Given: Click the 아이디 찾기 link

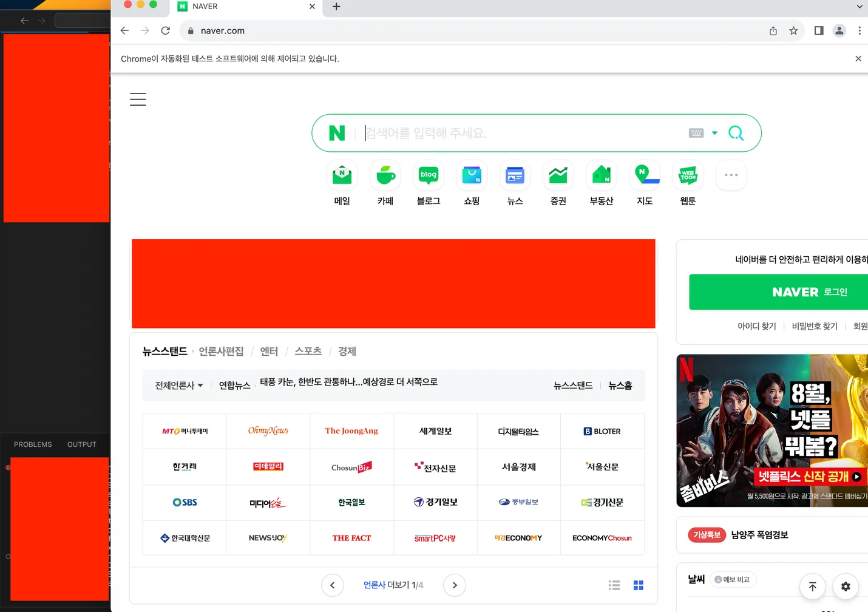Looking at the screenshot, I should [757, 327].
